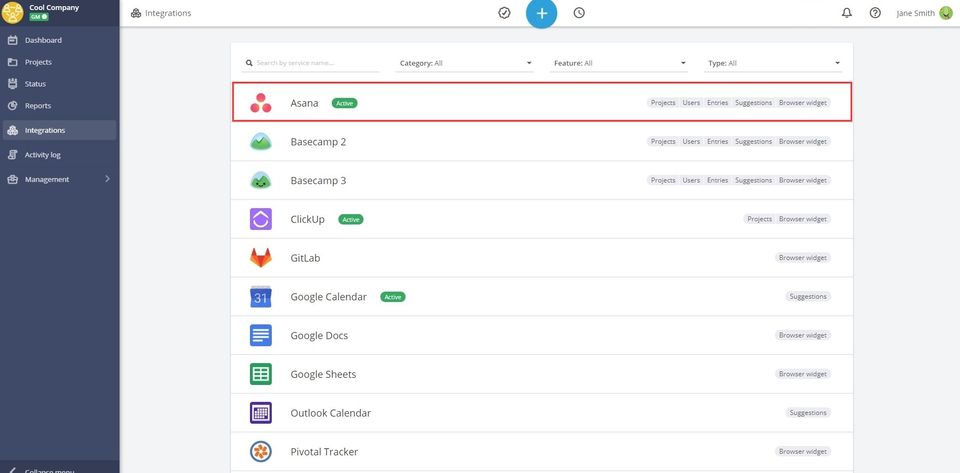Click the GitLab fox logo icon
Screen dimensions: 960x473
(261, 258)
